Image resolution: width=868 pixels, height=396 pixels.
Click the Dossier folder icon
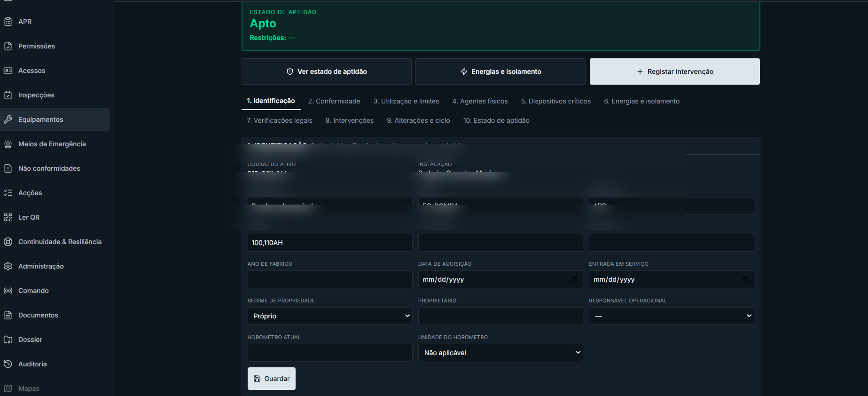tap(8, 340)
